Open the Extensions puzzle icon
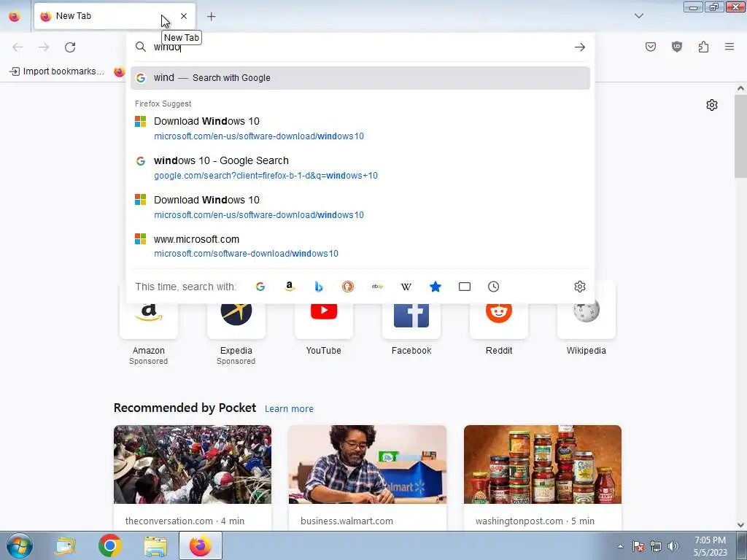 (703, 47)
